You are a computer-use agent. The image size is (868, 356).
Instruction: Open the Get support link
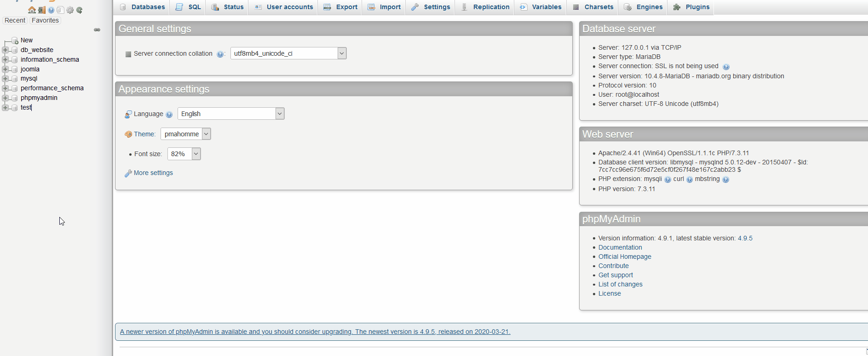(615, 275)
